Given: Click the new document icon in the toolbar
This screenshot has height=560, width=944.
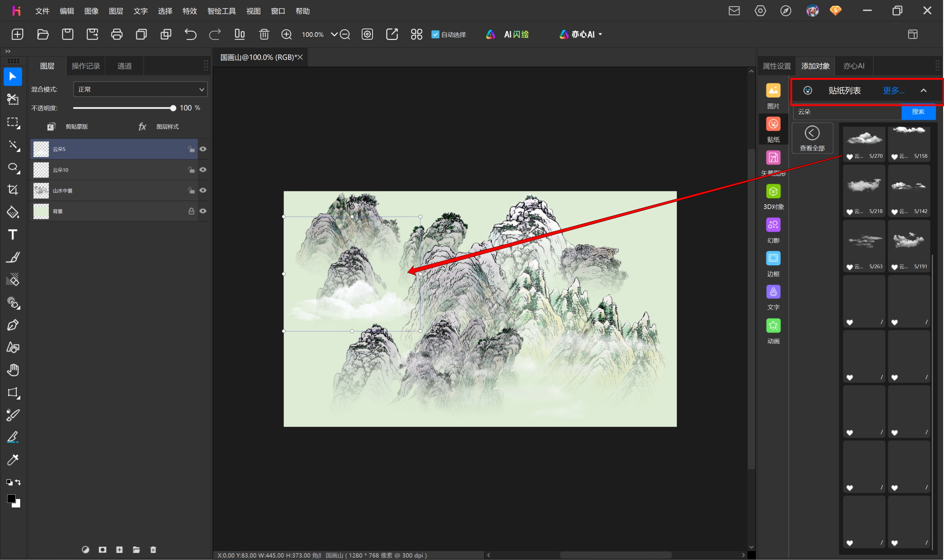Looking at the screenshot, I should point(18,34).
